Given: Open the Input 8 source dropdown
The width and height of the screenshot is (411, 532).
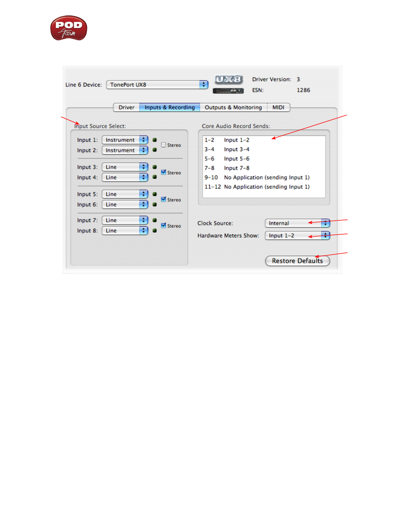Looking at the screenshot, I should pos(125,230).
